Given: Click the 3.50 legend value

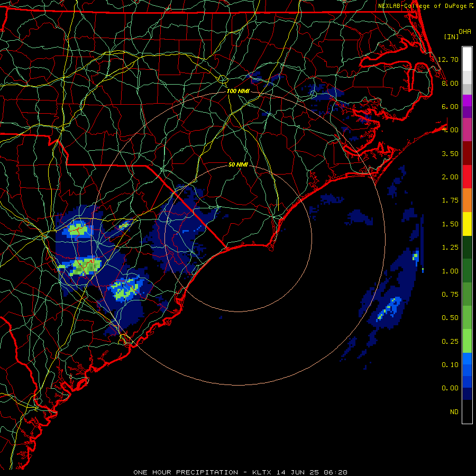Looking at the screenshot, I should click(x=450, y=153).
